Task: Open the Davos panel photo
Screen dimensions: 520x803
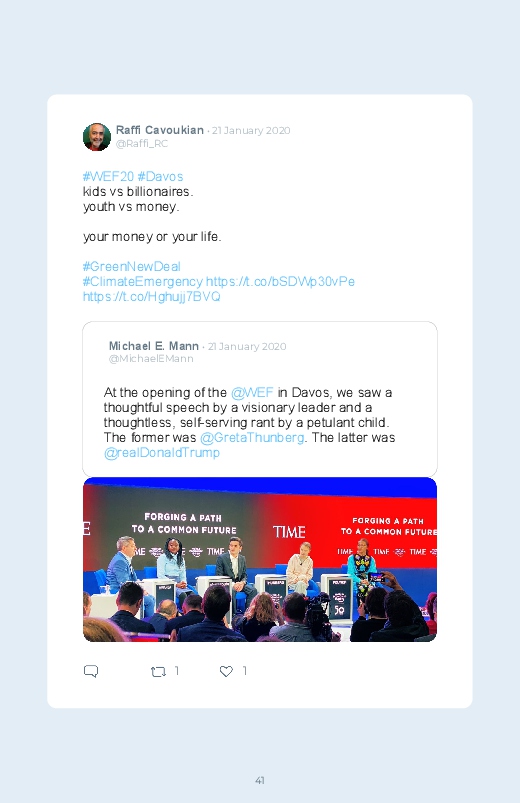Action: point(260,559)
